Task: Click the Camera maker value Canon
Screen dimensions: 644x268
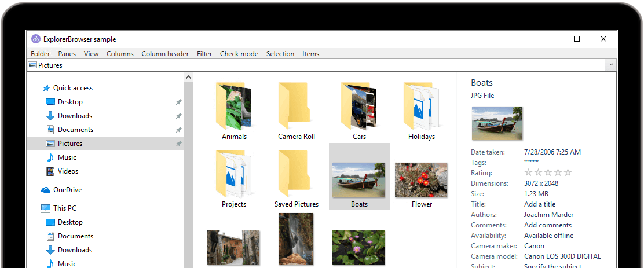Action: (x=535, y=246)
